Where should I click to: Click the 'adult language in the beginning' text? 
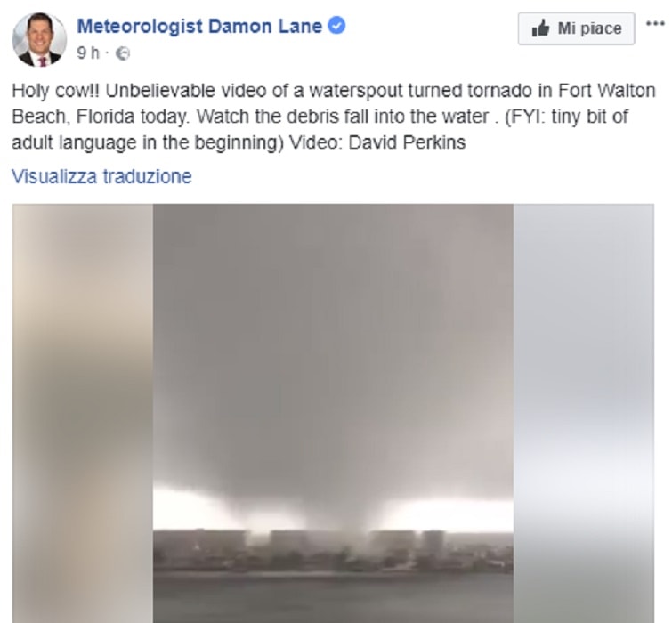click(x=145, y=142)
